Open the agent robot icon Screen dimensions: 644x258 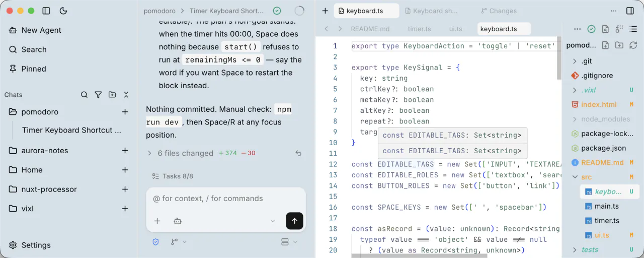178,221
